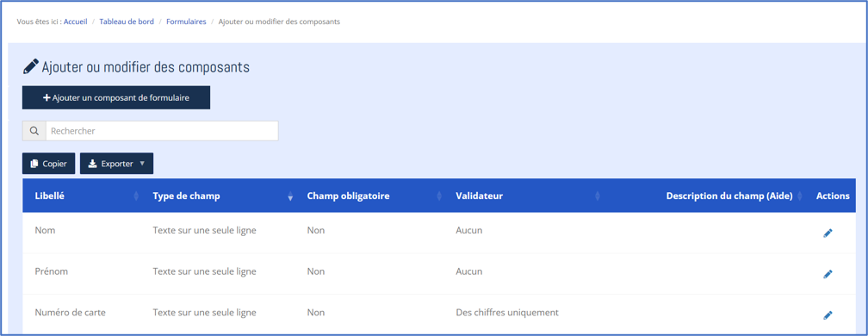Click Aucun validator in Nom row
The width and height of the screenshot is (868, 336).
[468, 230]
